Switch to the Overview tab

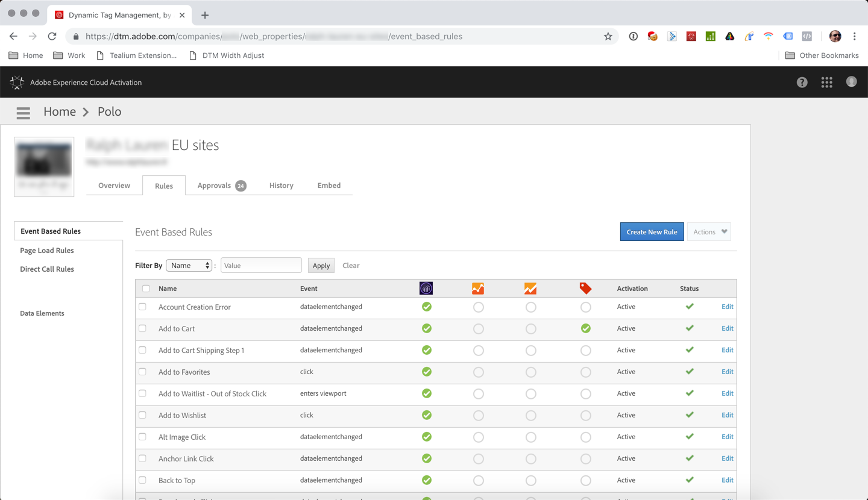(x=114, y=186)
